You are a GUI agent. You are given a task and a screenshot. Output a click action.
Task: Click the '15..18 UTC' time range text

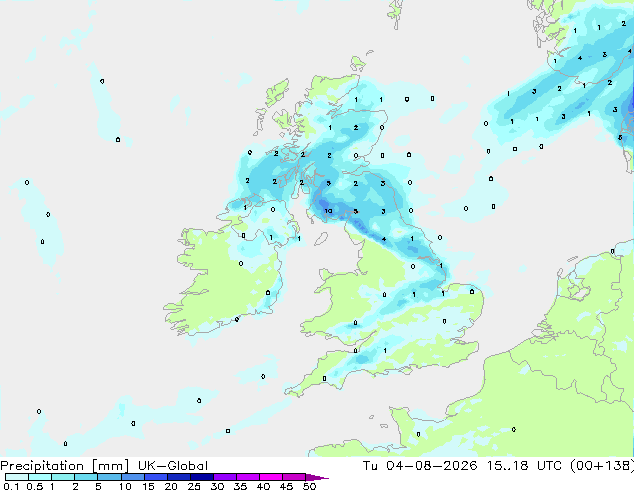pos(524,466)
